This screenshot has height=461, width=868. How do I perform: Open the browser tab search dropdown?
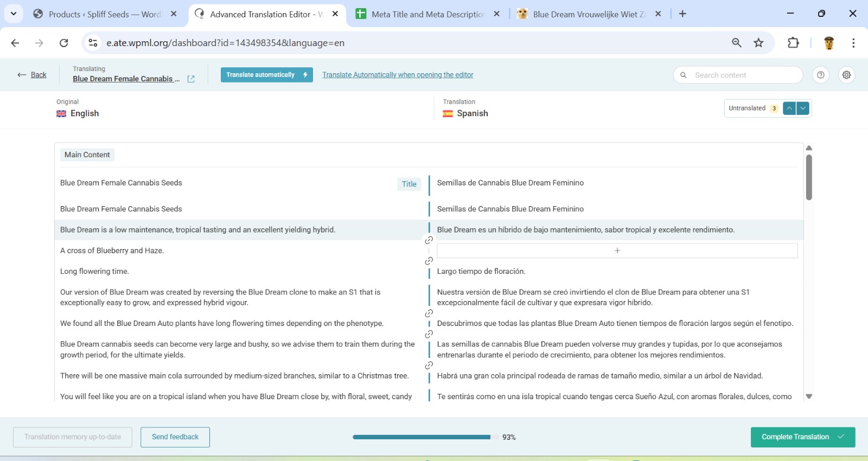coord(14,14)
